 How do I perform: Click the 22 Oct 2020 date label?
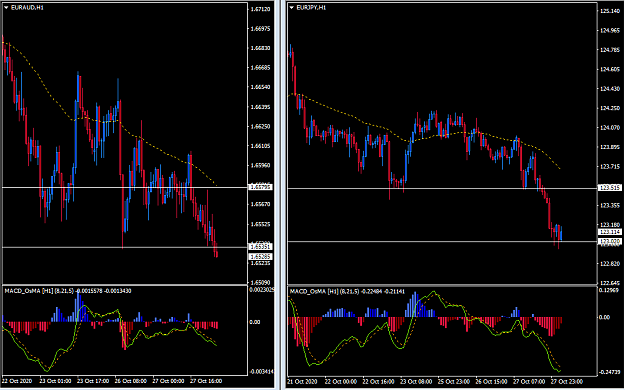pyautogui.click(x=18, y=381)
